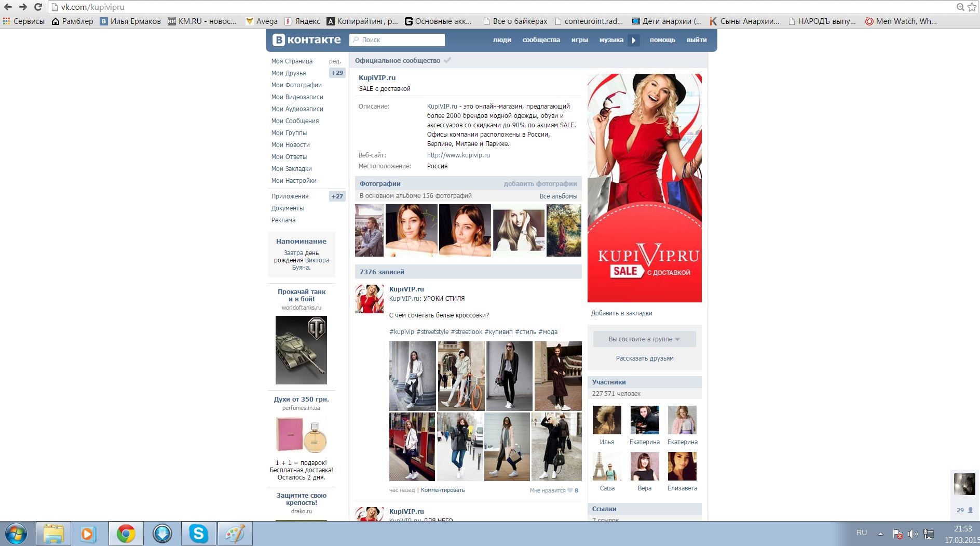Open the zoom magnifier icon in address bar
Image resolution: width=980 pixels, height=546 pixels.
pyautogui.click(x=960, y=7)
